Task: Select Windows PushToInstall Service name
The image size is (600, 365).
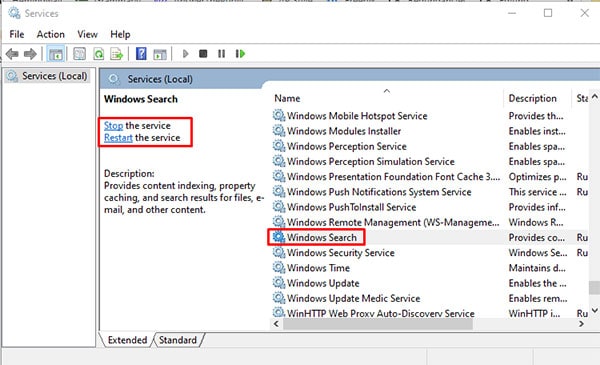Action: point(352,207)
